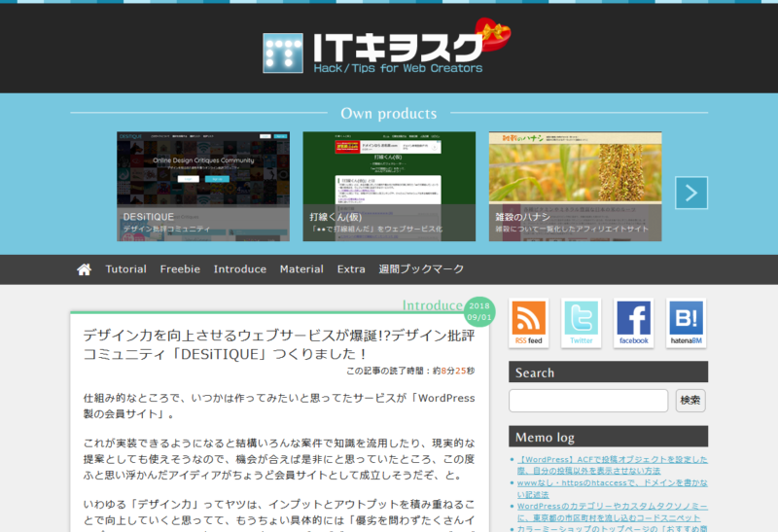The height and width of the screenshot is (532, 778).
Task: Open the hatenaBM bookmark icon
Action: pos(686,322)
